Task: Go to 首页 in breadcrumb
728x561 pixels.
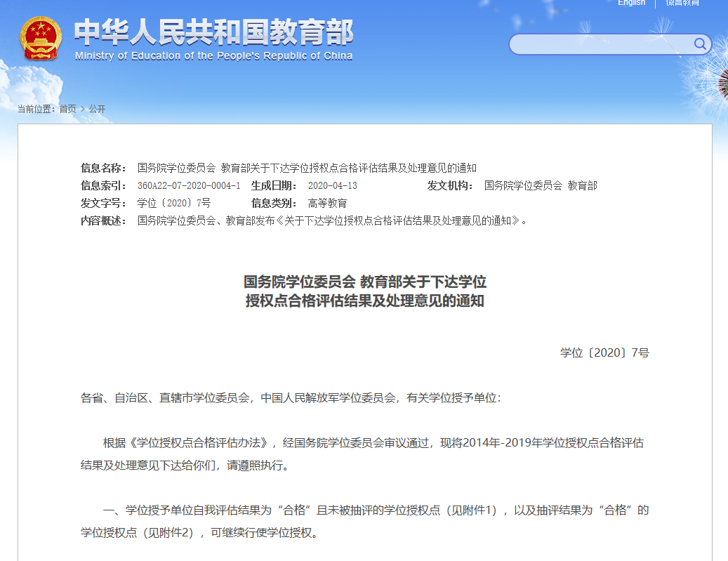Action: [x=68, y=109]
